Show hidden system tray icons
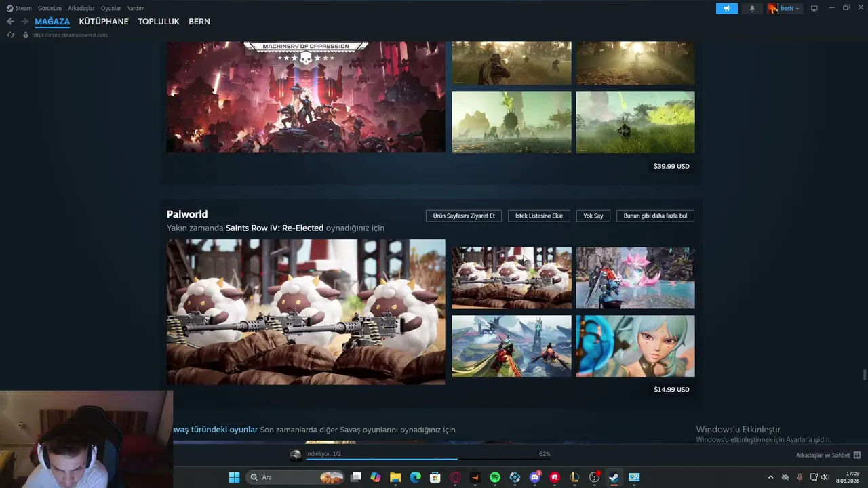The width and height of the screenshot is (868, 488). (770, 477)
